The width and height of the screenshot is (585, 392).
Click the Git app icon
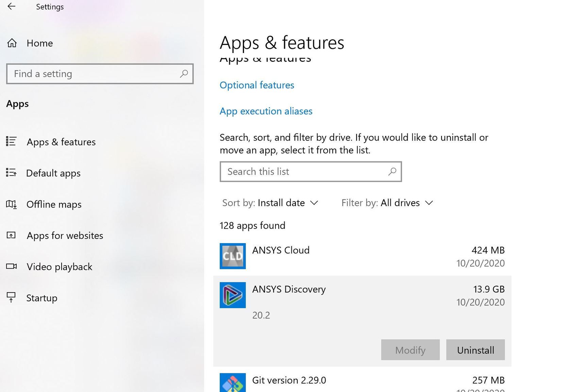[233, 383]
